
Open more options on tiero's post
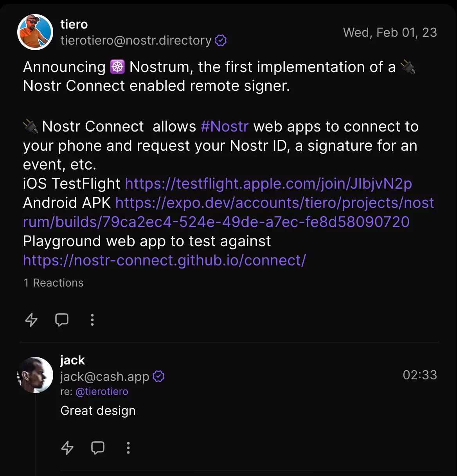(x=92, y=320)
